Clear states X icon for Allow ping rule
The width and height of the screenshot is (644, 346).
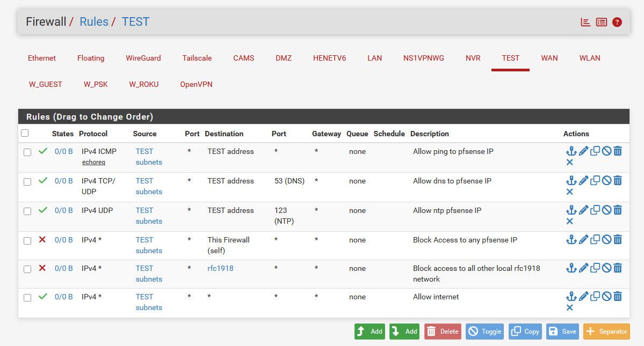pos(570,163)
